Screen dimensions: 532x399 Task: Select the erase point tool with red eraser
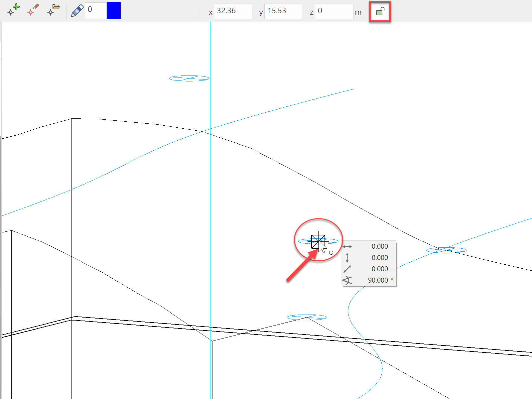click(33, 10)
